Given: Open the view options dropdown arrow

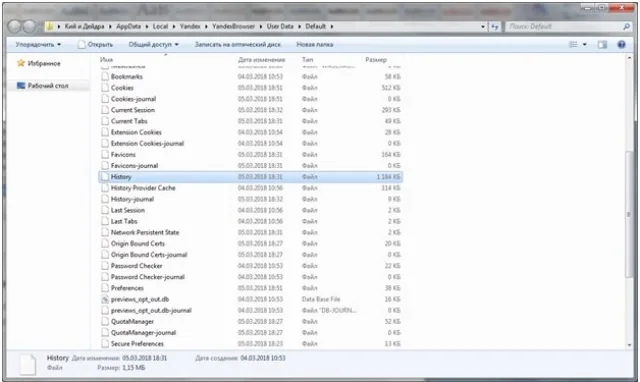Looking at the screenshot, I should point(584,44).
